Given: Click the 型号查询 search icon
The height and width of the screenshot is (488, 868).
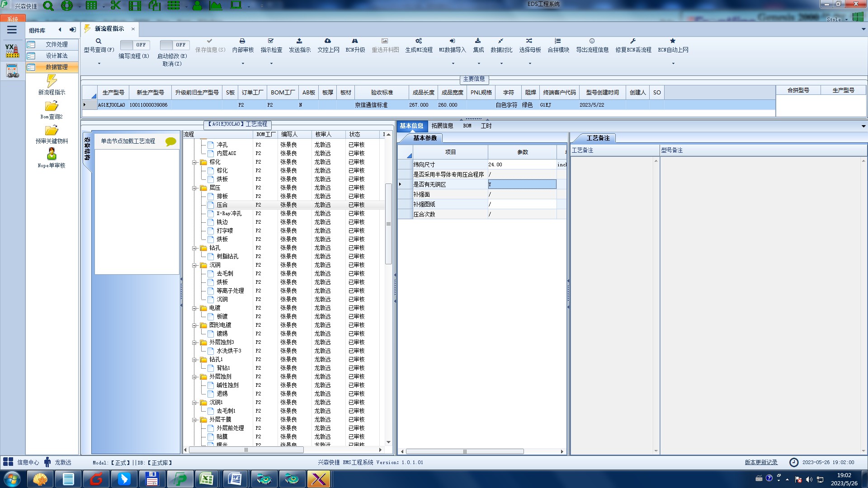Looking at the screenshot, I should click(x=99, y=41).
